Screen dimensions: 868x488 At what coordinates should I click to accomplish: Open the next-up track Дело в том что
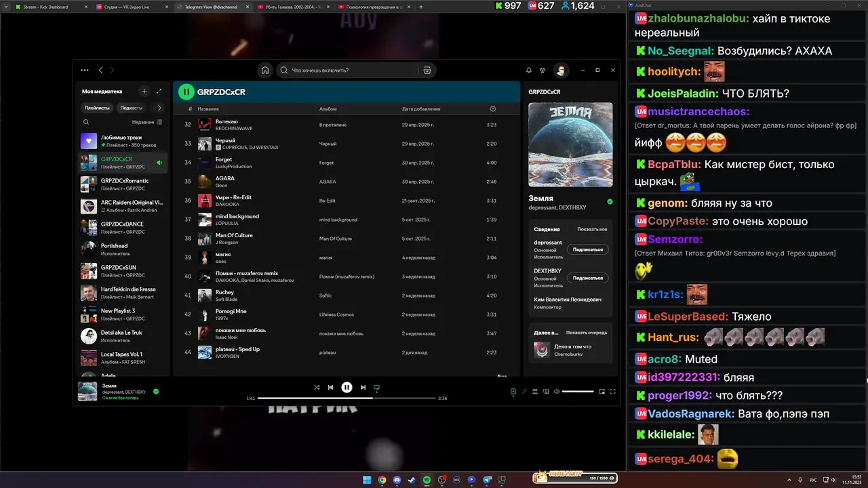[571, 350]
